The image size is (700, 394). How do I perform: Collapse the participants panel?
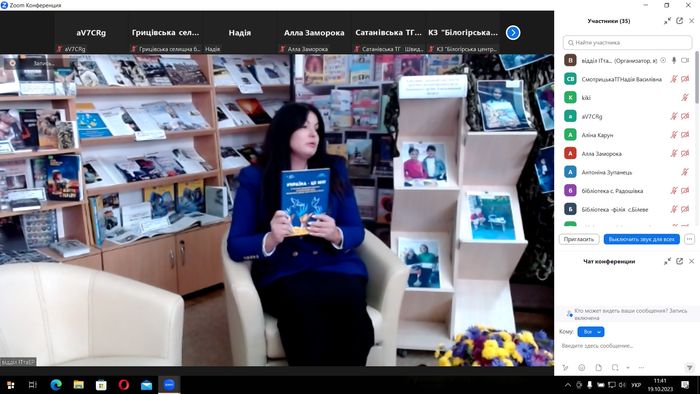coord(667,21)
